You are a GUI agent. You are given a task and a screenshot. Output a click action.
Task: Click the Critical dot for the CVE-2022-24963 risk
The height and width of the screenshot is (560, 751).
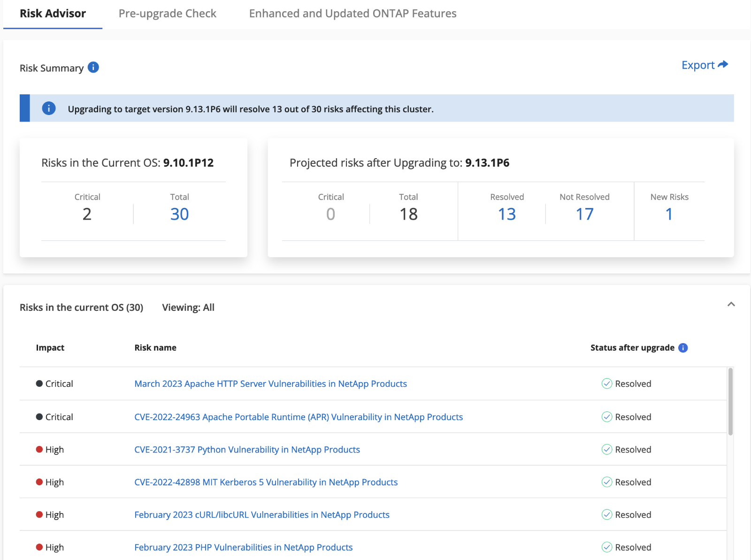coord(39,417)
